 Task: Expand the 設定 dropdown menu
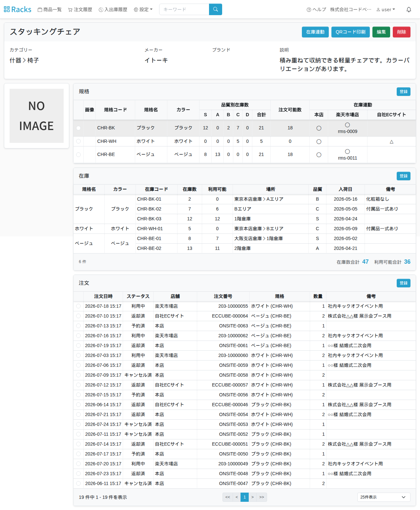click(x=143, y=10)
